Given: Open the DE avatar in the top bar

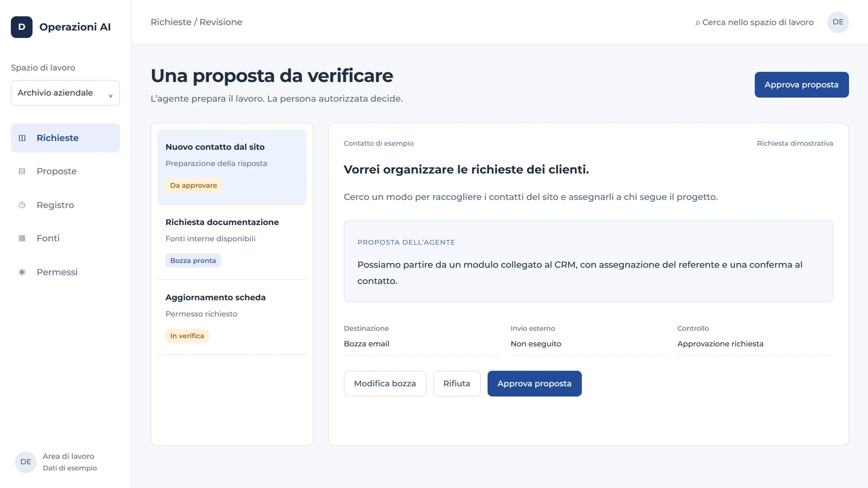Looking at the screenshot, I should [x=838, y=22].
